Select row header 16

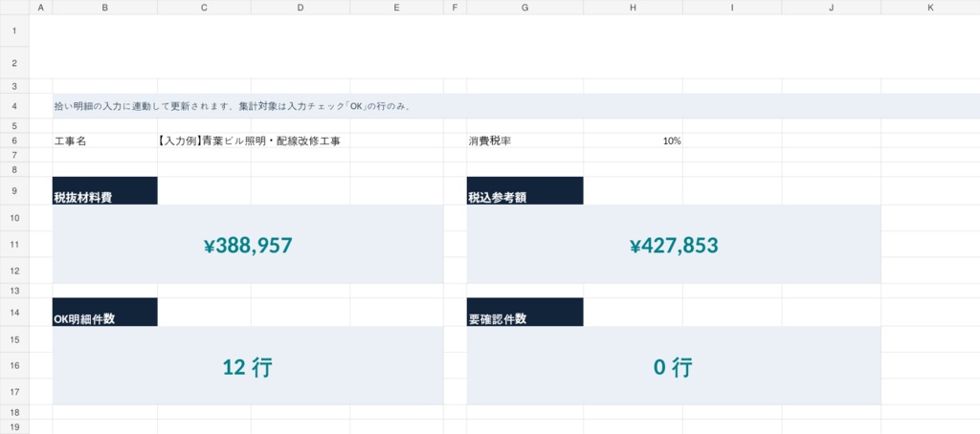(15, 365)
